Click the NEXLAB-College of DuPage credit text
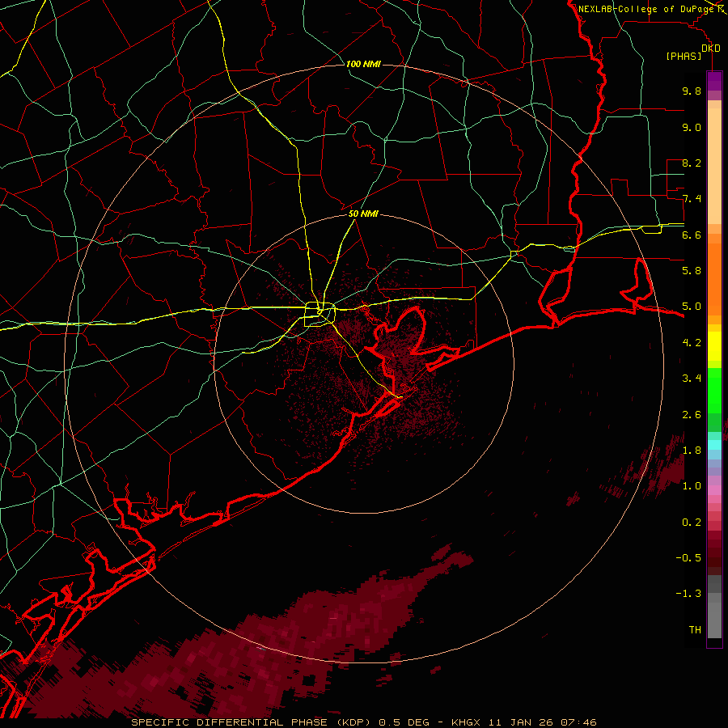 click(x=646, y=9)
